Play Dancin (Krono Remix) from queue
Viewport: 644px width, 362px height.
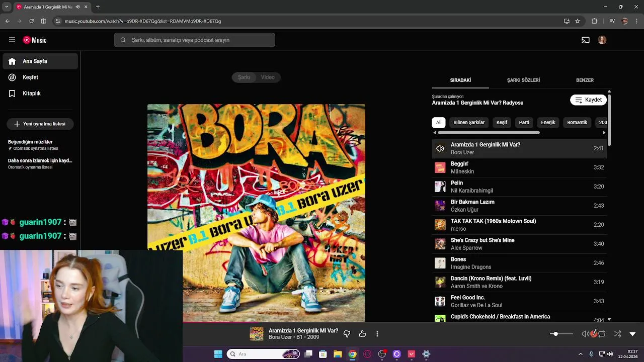coord(519,282)
